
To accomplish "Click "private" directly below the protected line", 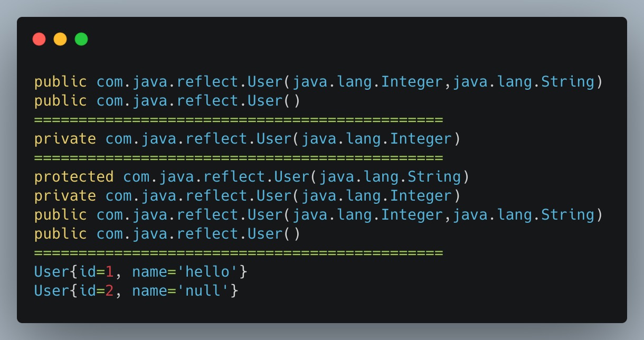I will tap(65, 196).
